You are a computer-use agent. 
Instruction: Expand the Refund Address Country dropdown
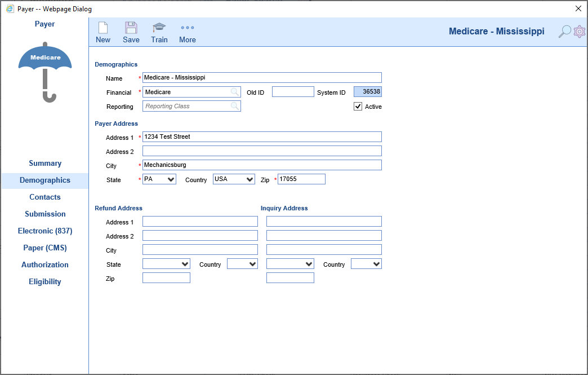click(242, 264)
